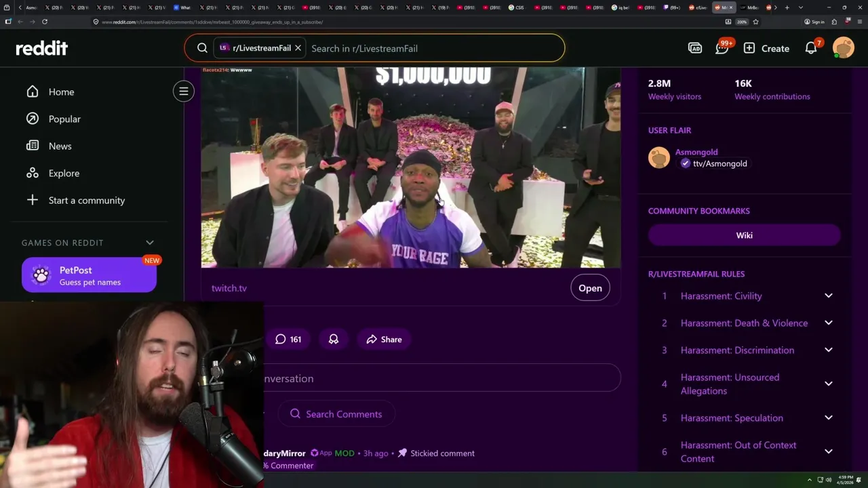Switch to the What browser tab
This screenshot has height=488, width=868.
pyautogui.click(x=183, y=7)
